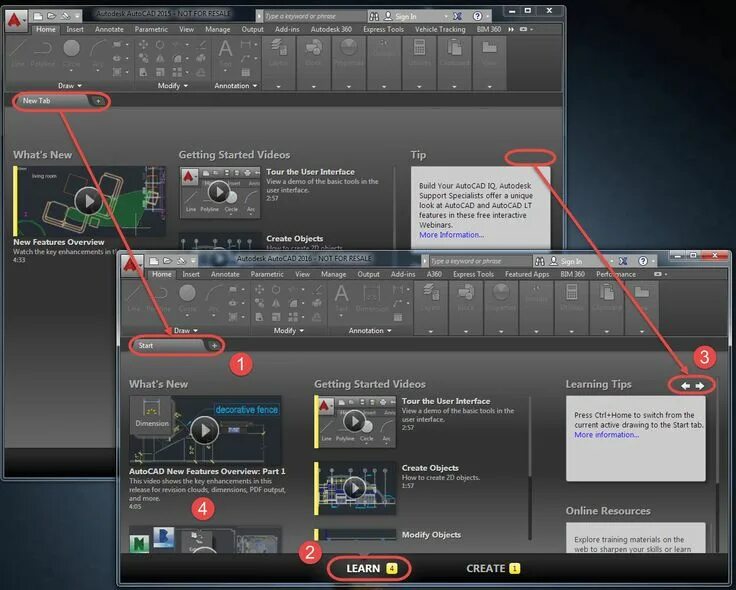Screen dimensions: 736x590
Task: Play the Create Objects video in AutoCAD 2016
Action: click(355, 488)
